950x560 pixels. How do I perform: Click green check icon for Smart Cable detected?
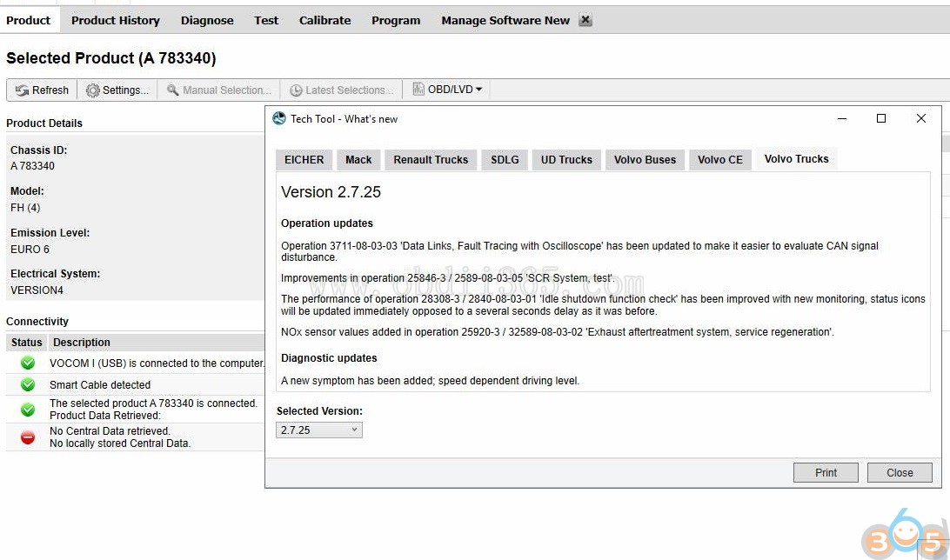(x=28, y=384)
